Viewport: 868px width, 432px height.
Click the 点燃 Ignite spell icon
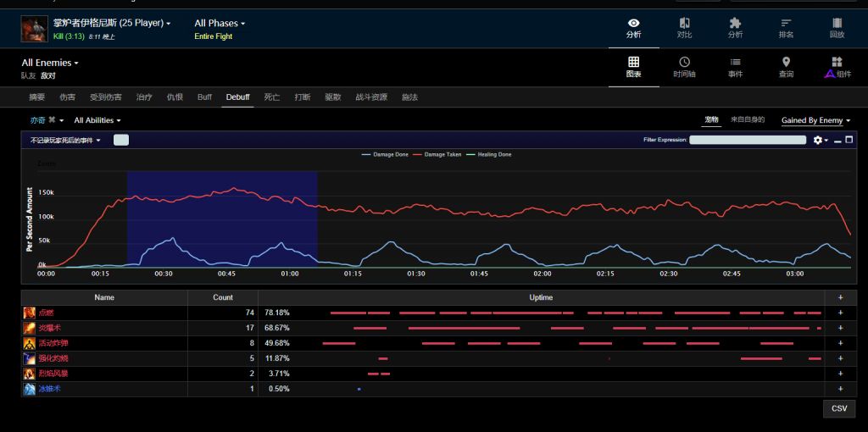coord(29,313)
